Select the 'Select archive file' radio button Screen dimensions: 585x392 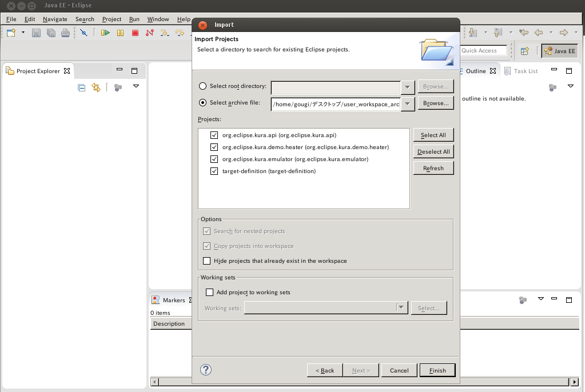click(x=202, y=102)
